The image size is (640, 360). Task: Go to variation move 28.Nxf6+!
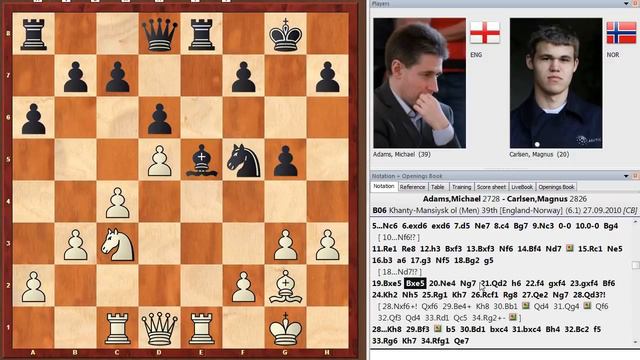click(x=401, y=306)
